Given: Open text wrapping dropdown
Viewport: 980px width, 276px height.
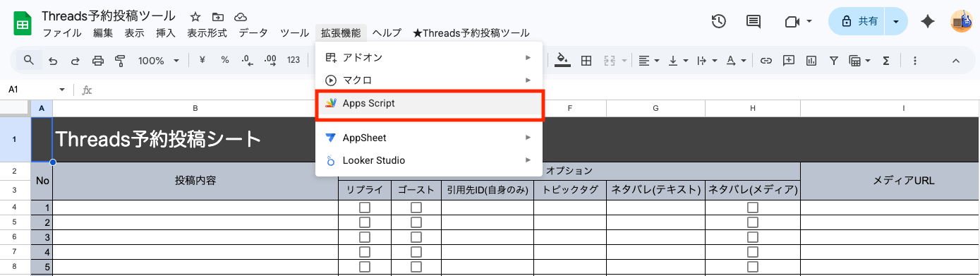Looking at the screenshot, I should coord(706,61).
